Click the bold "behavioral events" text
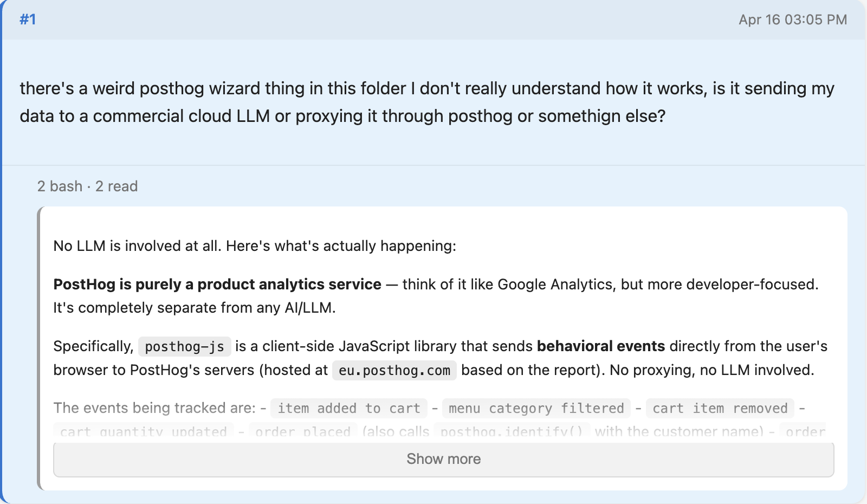The image size is (867, 504). point(600,346)
